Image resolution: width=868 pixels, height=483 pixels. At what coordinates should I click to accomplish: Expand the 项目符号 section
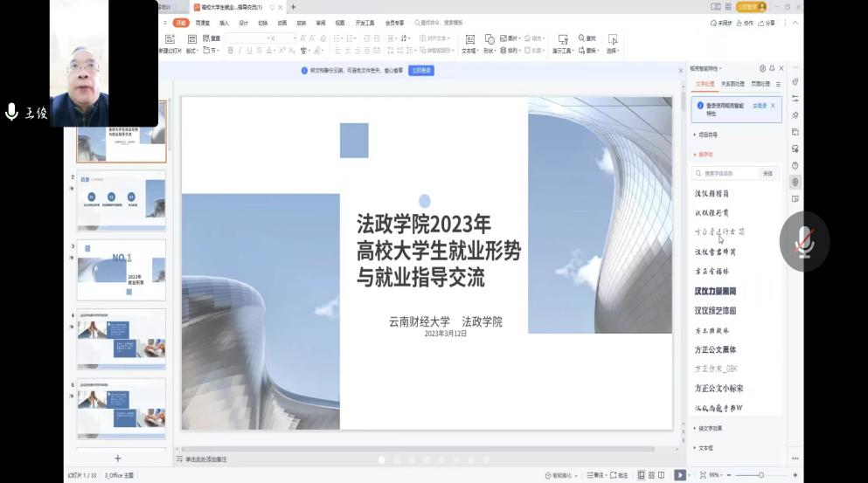706,135
